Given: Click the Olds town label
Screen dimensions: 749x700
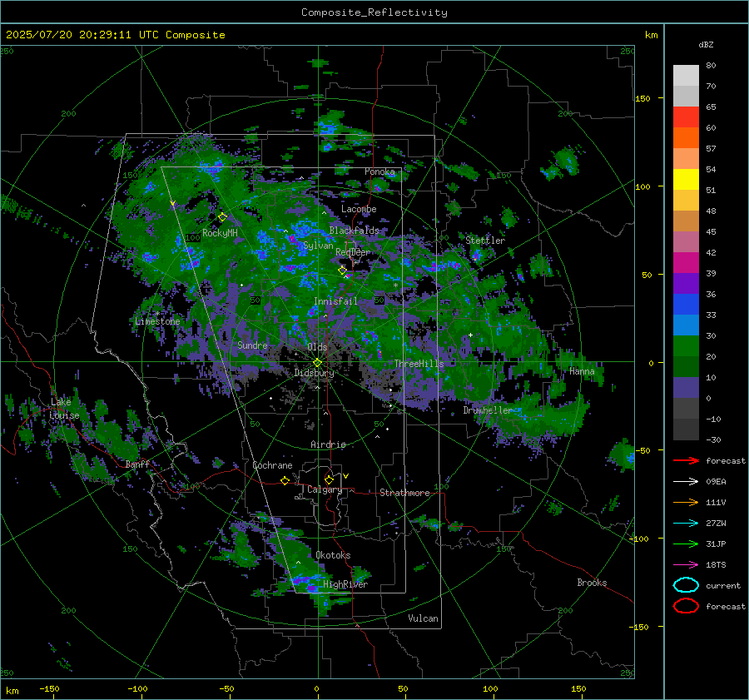Looking at the screenshot, I should click(x=317, y=347).
